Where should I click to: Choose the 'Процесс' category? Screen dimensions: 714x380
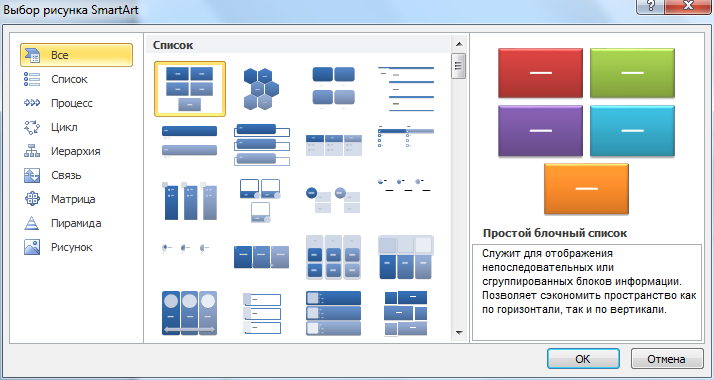71,103
